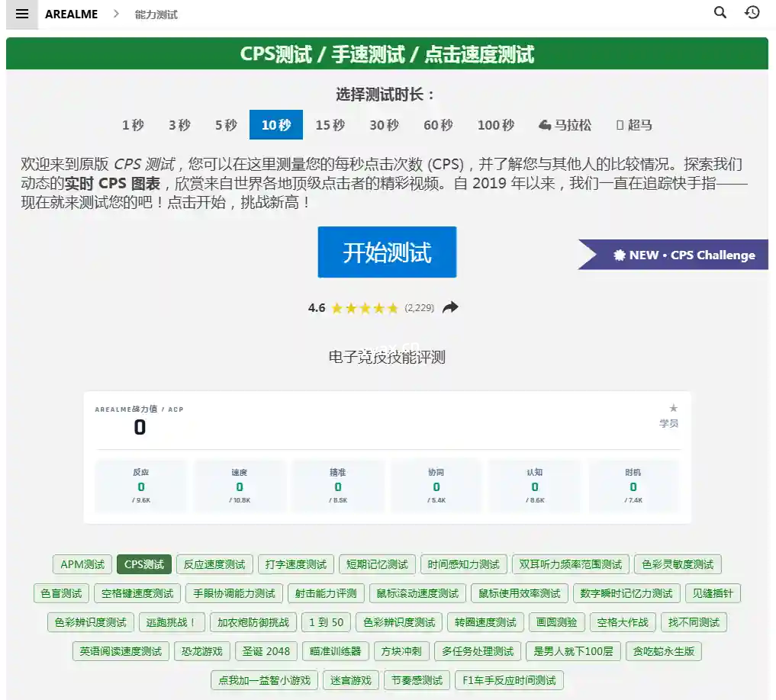Click the breadcrumb chevron after AREALME
Viewport: 776px width, 700px height.
point(117,14)
